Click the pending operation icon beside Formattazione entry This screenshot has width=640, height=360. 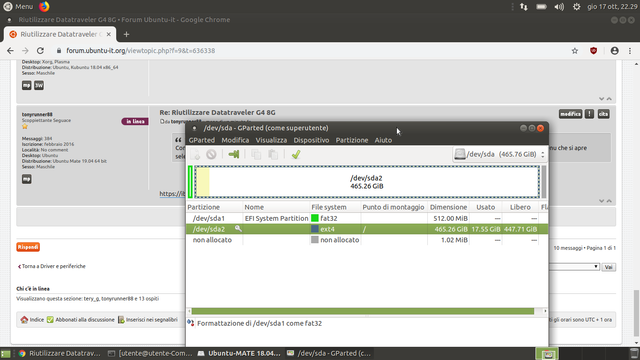click(191, 323)
